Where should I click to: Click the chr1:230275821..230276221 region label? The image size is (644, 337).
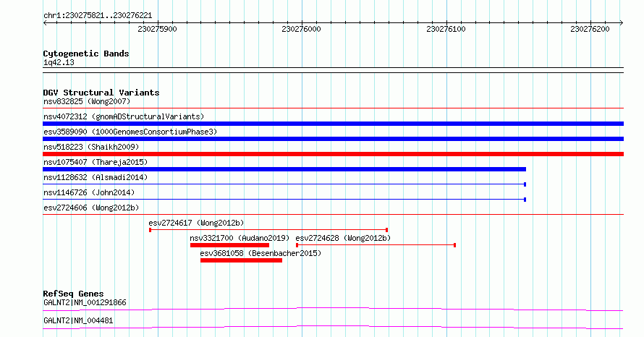[98, 16]
